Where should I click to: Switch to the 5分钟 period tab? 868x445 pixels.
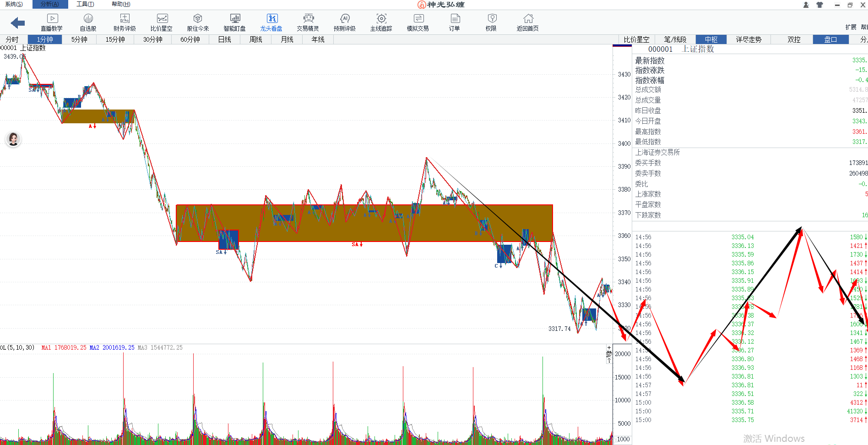[79, 39]
